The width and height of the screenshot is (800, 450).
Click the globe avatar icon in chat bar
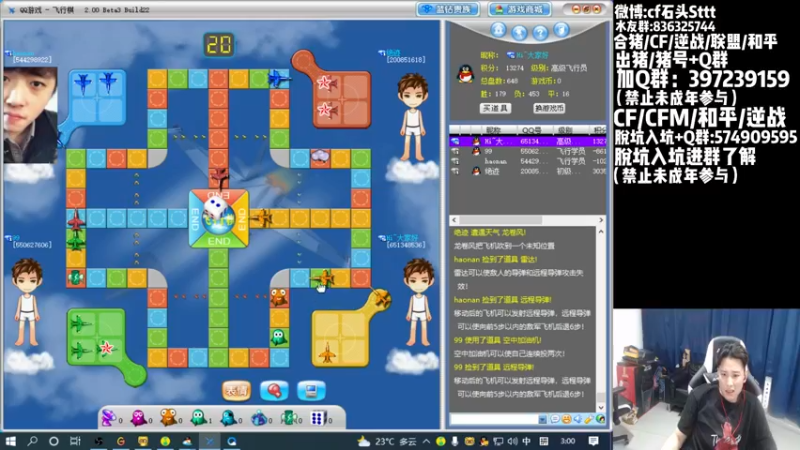pyautogui.click(x=601, y=419)
